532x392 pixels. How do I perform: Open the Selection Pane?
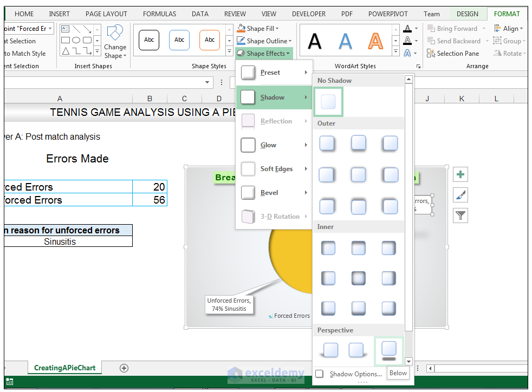(x=453, y=53)
